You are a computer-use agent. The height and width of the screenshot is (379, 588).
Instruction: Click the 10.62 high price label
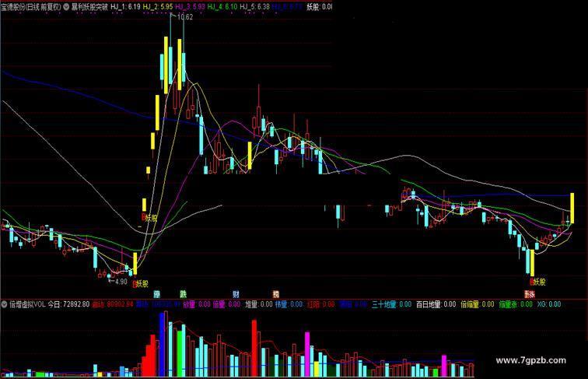point(184,17)
